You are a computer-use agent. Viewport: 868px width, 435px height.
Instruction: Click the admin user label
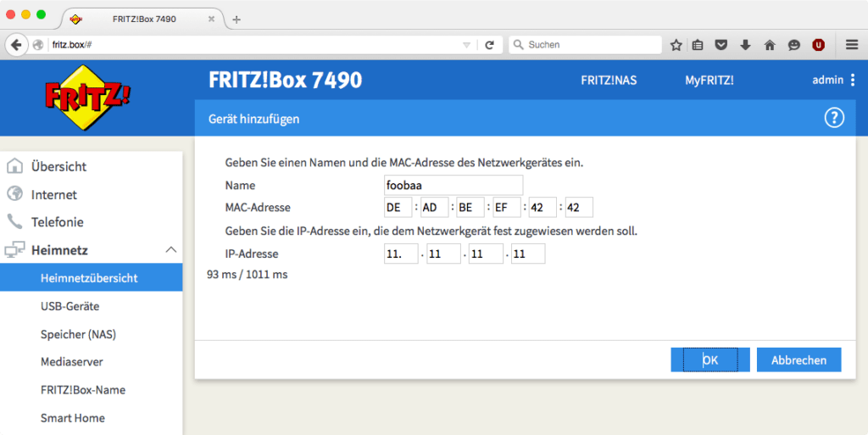(827, 80)
